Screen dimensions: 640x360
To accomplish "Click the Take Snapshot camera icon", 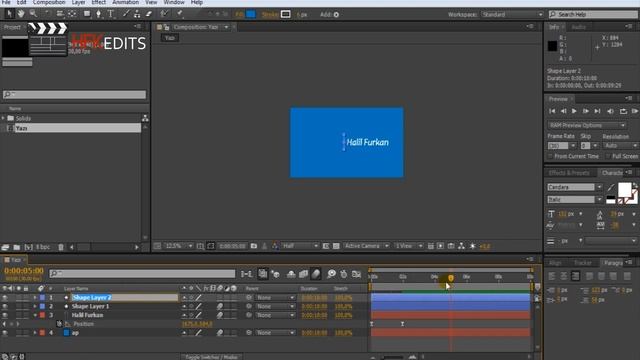I will tap(253, 246).
